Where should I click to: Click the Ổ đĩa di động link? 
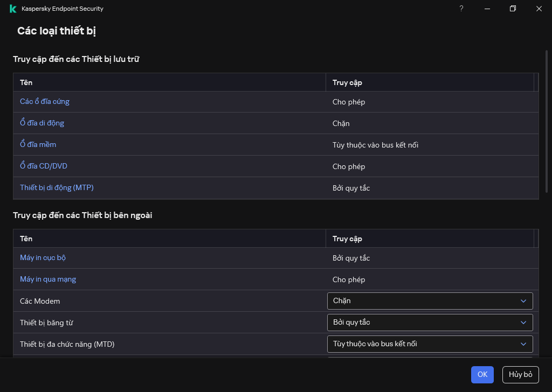(x=42, y=123)
